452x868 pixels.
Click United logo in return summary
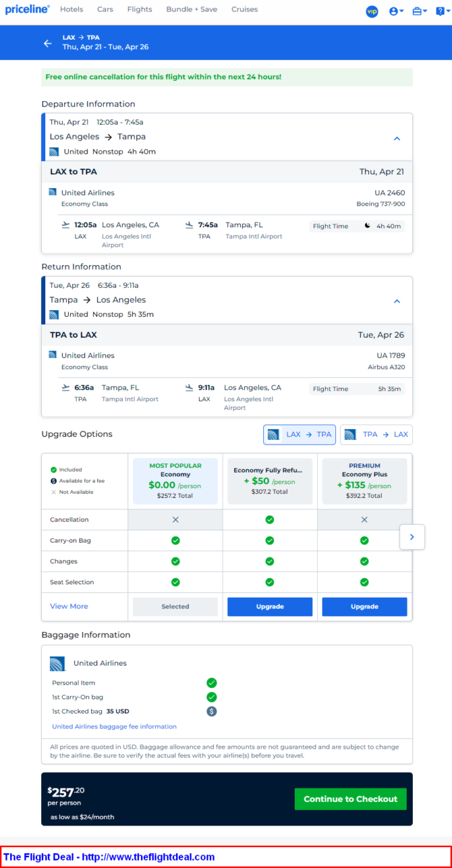point(54,315)
